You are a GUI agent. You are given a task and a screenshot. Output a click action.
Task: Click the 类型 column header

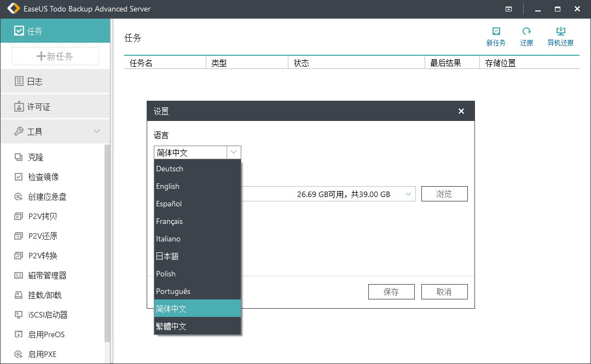247,63
